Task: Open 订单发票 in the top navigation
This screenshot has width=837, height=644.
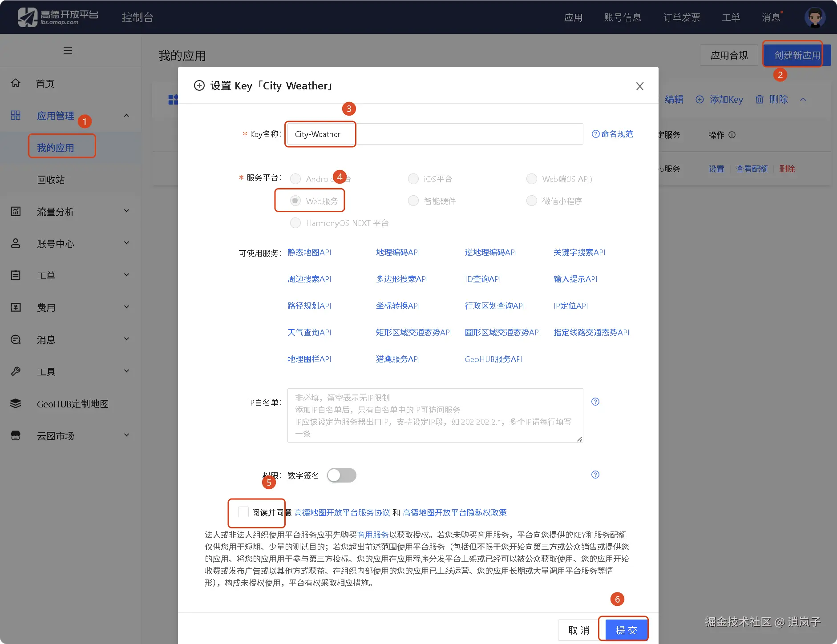Action: pyautogui.click(x=682, y=17)
